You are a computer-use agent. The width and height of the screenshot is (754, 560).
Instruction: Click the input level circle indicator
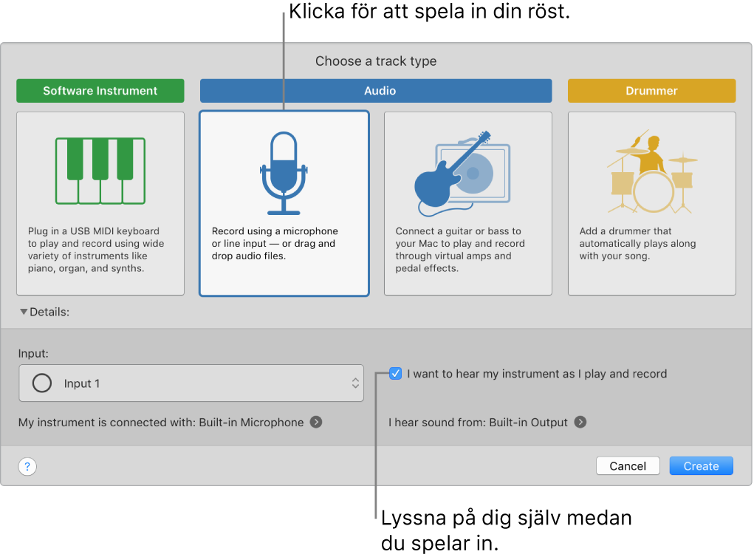(41, 383)
